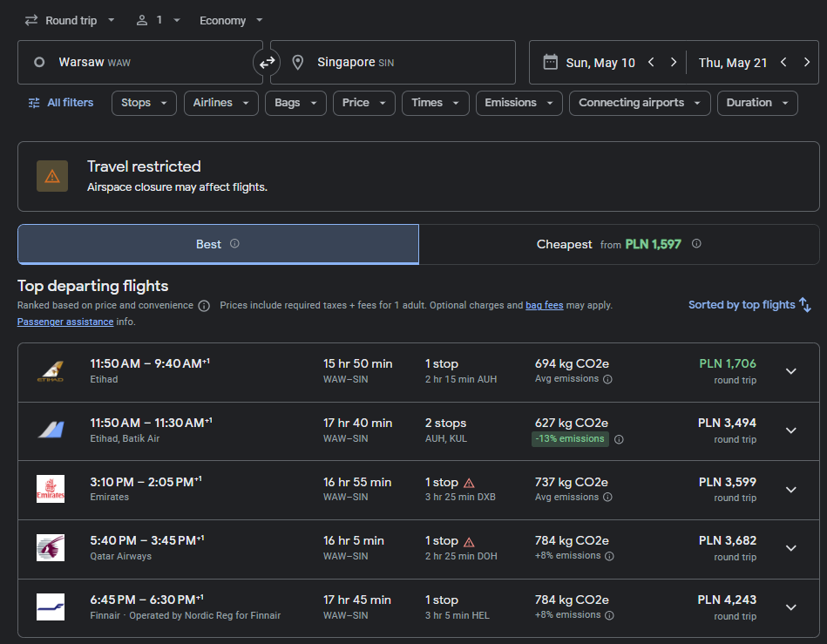Open info icon next to Cheapest price

tap(696, 244)
